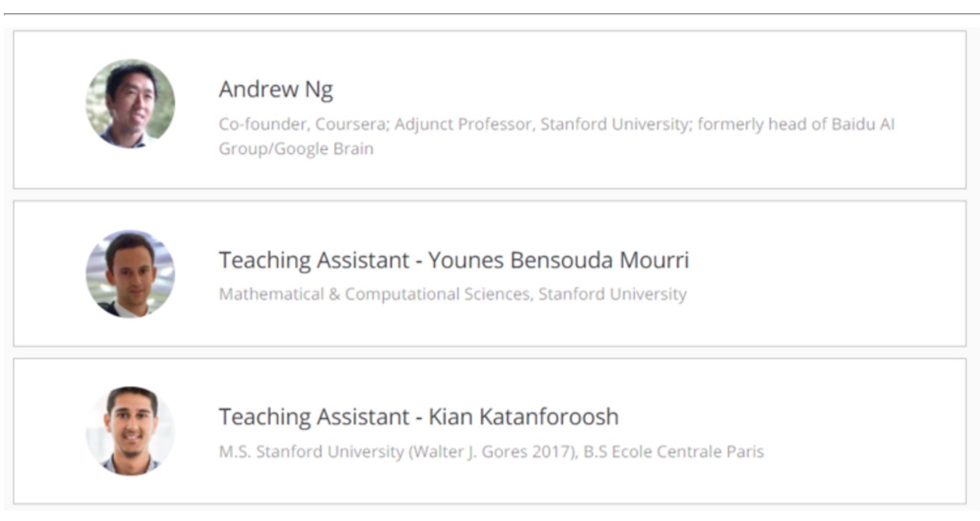Open Younes Bensouda Mourri's profile picture
980x521 pixels.
click(130, 274)
